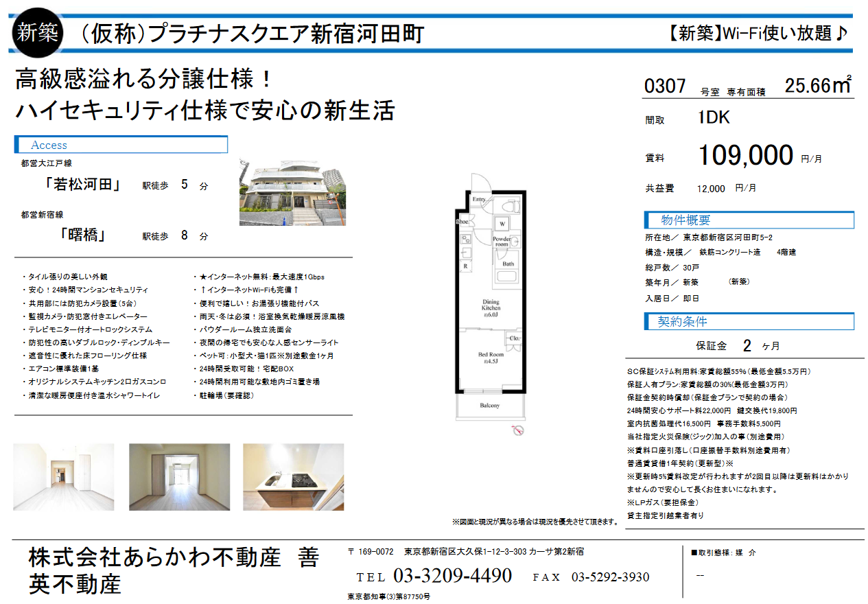Viewport: 868px width, 604px height.
Task: Click the 保証金 2ヶ月 line
Action: [x=738, y=345]
